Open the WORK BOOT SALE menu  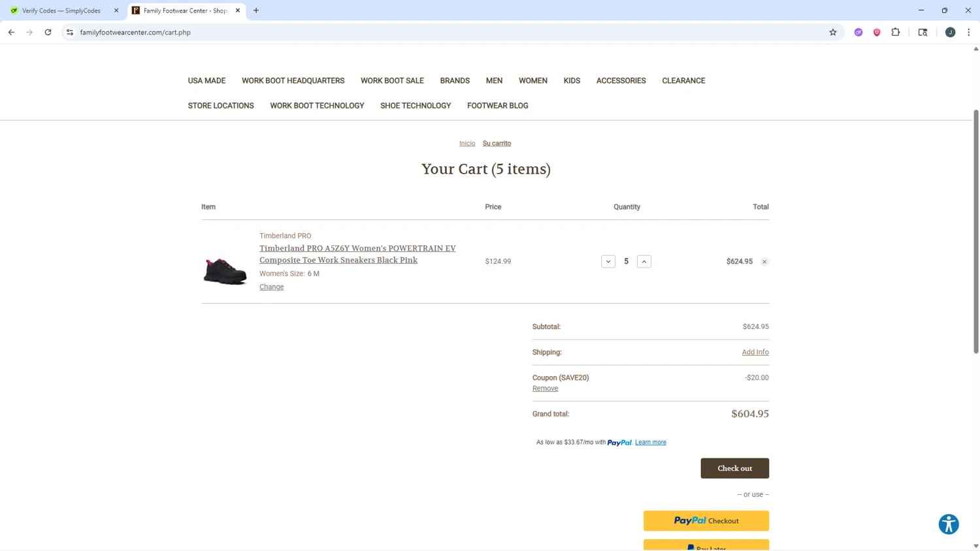tap(392, 81)
